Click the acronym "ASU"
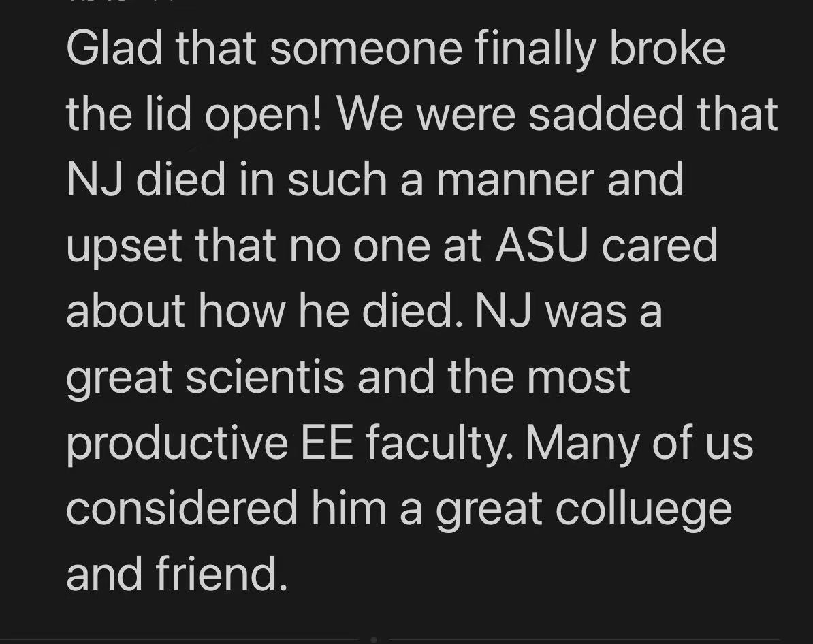Viewport: 813px width, 644px height. point(540,245)
